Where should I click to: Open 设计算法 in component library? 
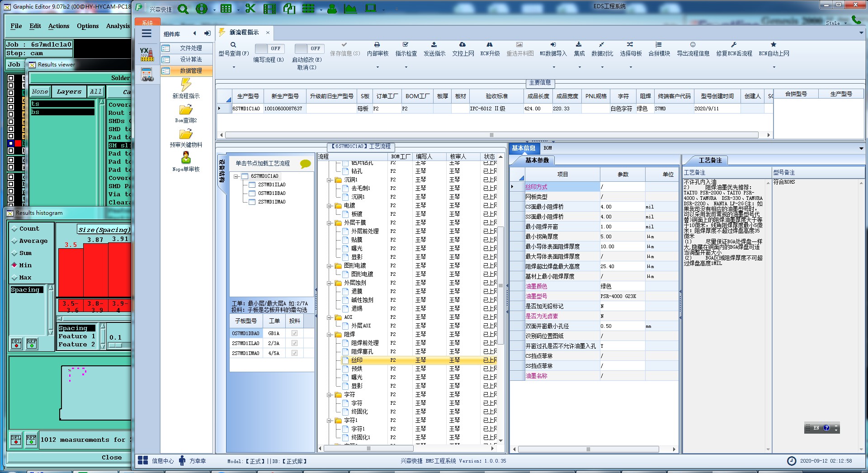[187, 59]
